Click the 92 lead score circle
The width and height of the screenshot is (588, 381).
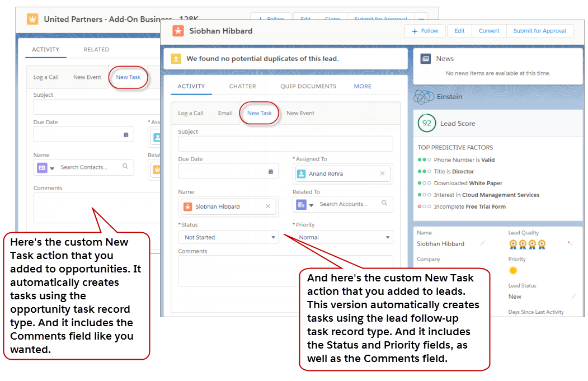click(427, 123)
